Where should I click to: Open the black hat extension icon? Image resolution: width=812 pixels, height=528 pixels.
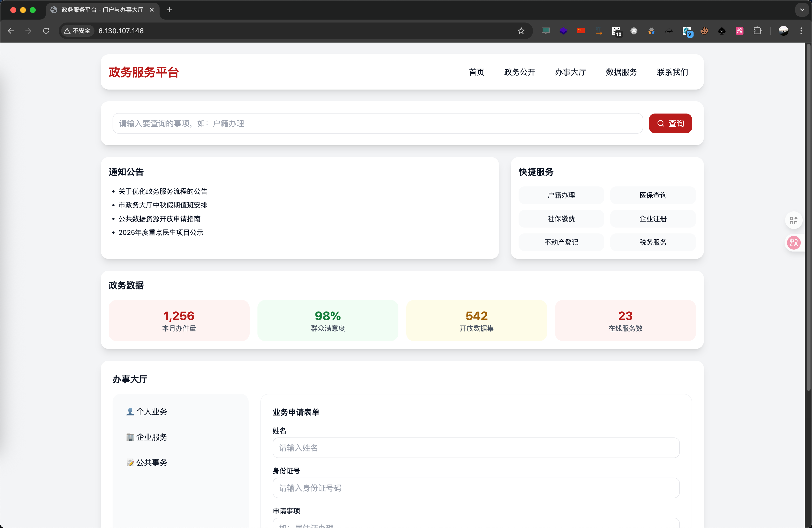pos(669,31)
